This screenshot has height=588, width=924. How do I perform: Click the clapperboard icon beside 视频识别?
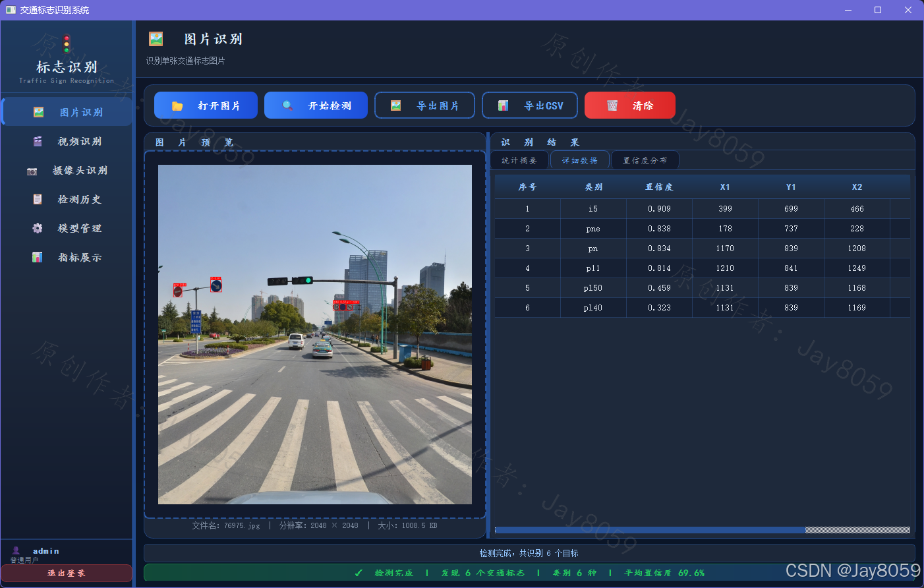pyautogui.click(x=38, y=141)
